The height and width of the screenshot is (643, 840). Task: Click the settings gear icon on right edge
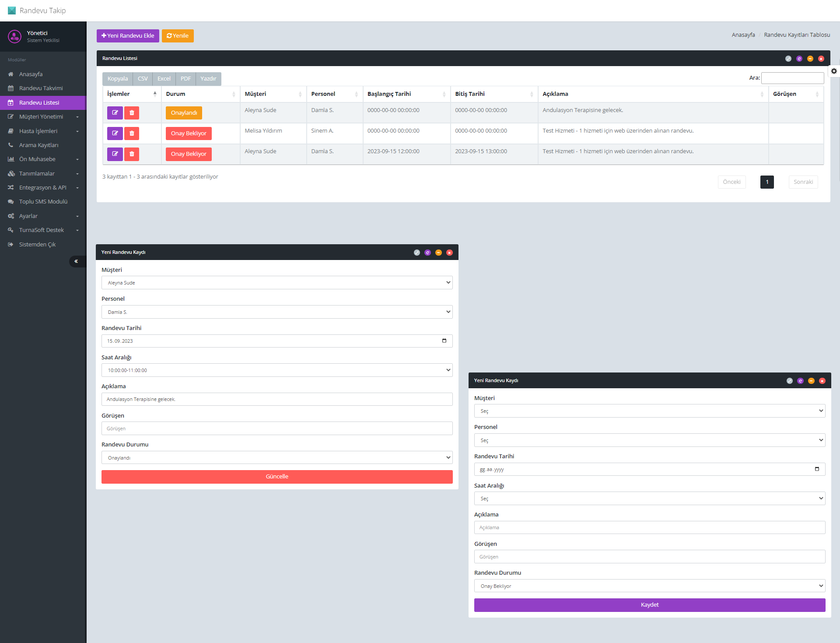[x=834, y=71]
